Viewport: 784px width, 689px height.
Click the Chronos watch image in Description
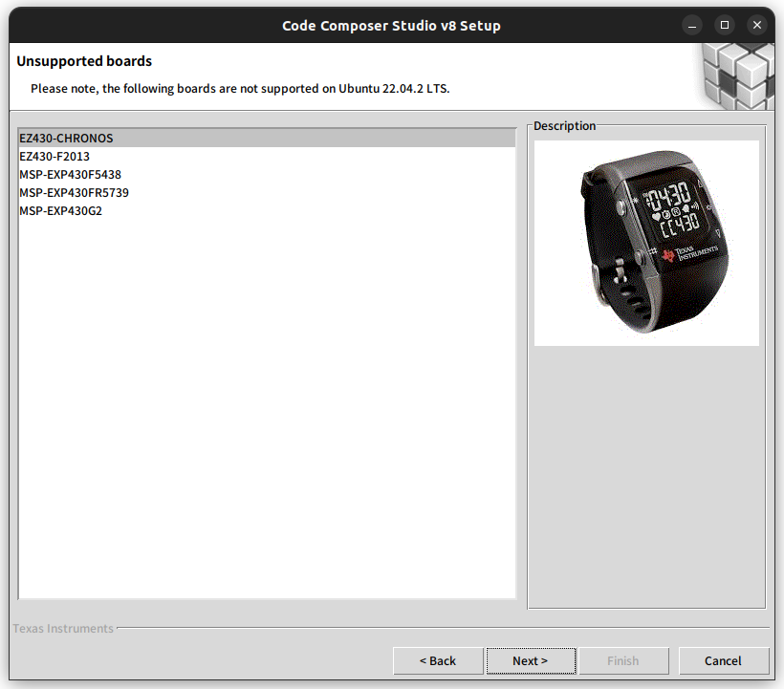pyautogui.click(x=646, y=243)
